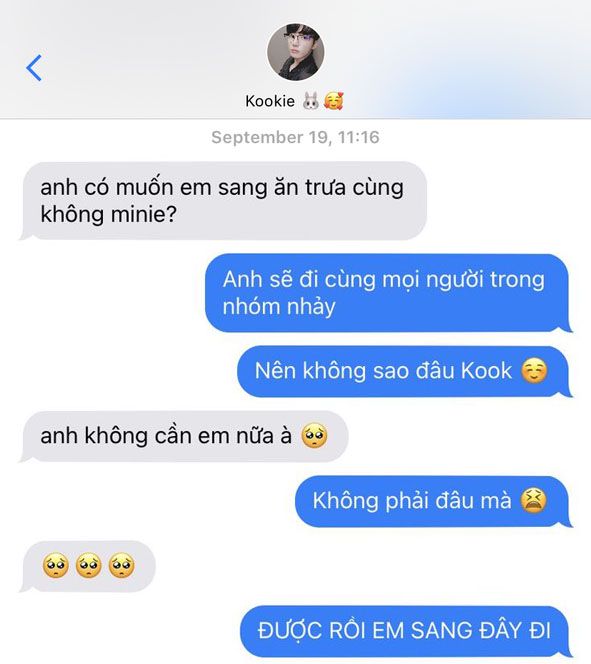Tap the 'ĐƯỢC RỒI EM SANG ĐÂY ĐI' bubble

(x=406, y=631)
